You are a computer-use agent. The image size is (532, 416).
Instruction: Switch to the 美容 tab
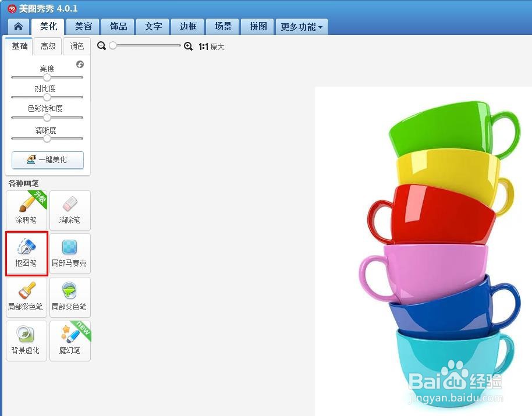(x=83, y=26)
